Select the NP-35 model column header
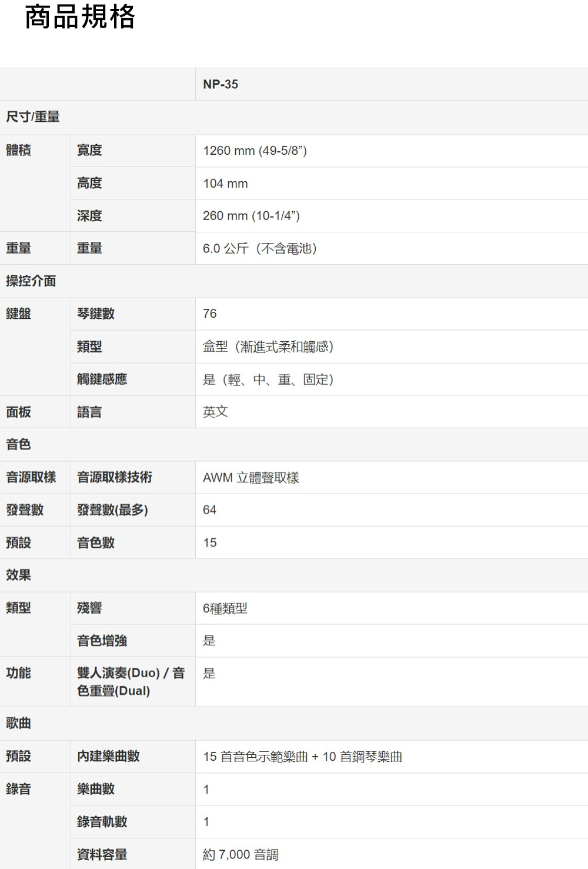 pyautogui.click(x=392, y=84)
